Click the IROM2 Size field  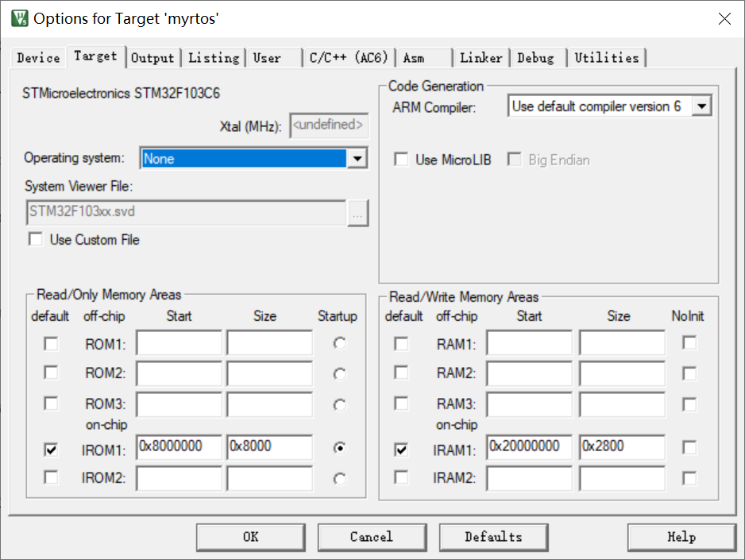[269, 478]
